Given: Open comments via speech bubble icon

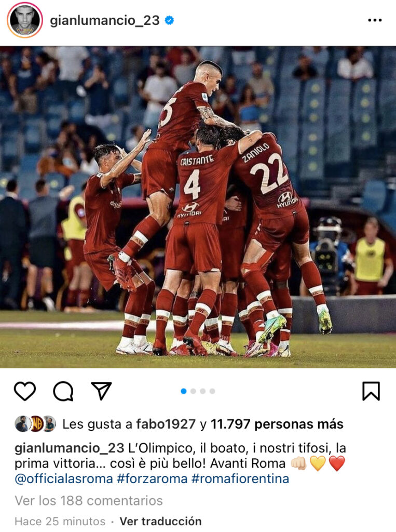Looking at the screenshot, I should (x=63, y=391).
